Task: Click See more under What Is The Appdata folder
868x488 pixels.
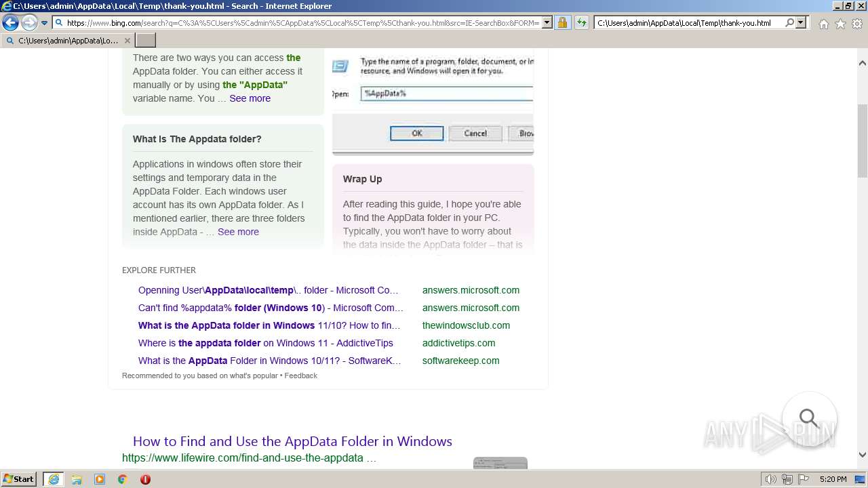Action: pyautogui.click(x=238, y=232)
